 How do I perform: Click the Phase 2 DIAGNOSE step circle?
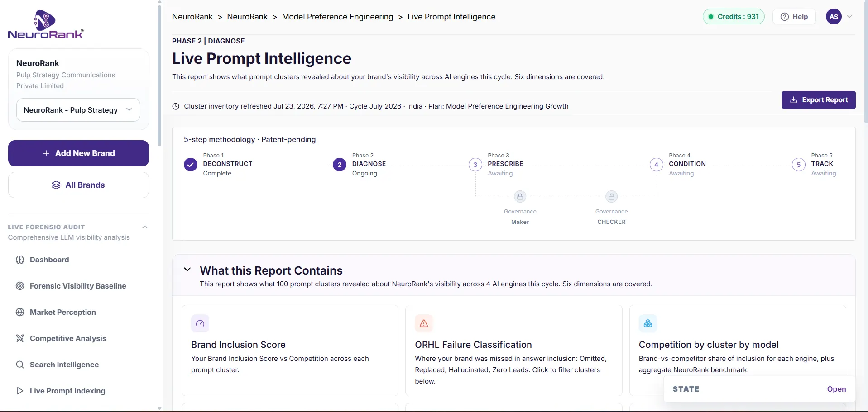click(340, 165)
